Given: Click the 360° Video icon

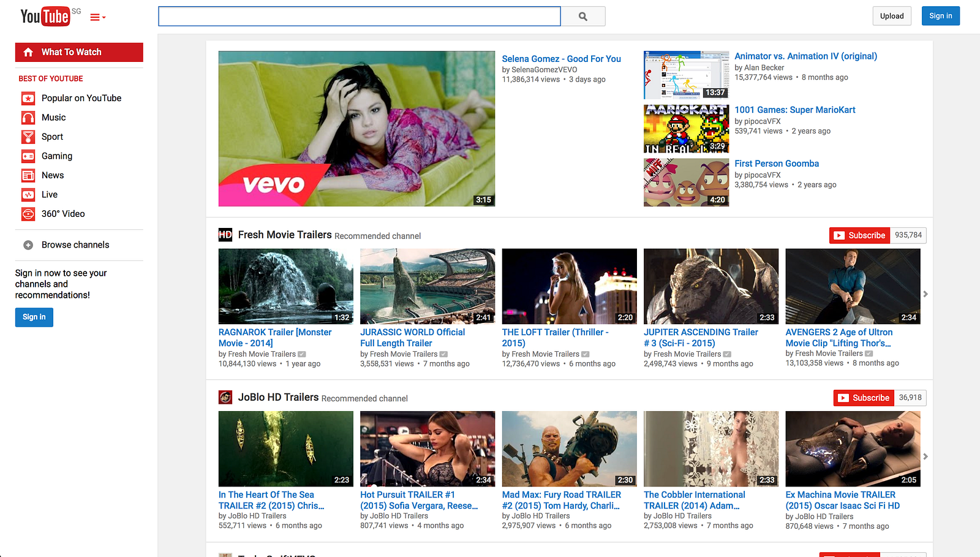Looking at the screenshot, I should pos(28,214).
